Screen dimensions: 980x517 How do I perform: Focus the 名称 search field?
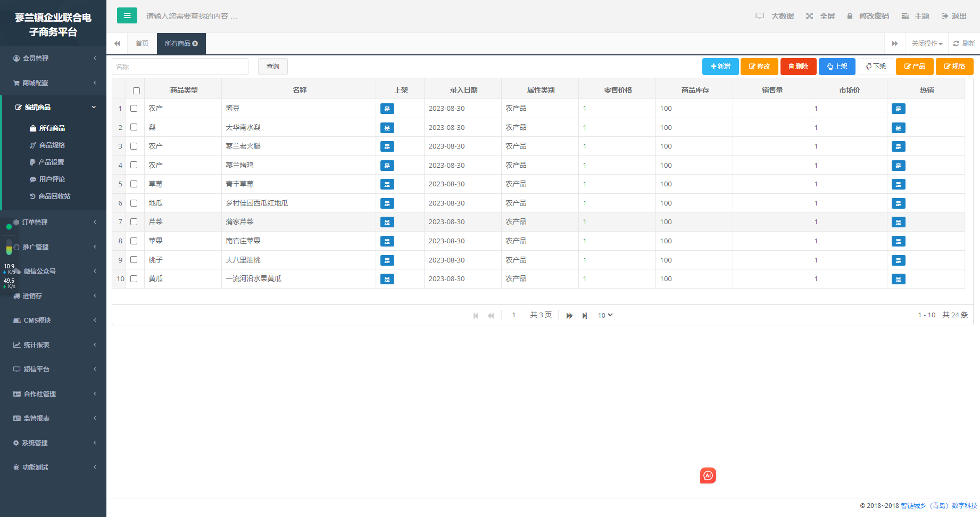coord(180,67)
